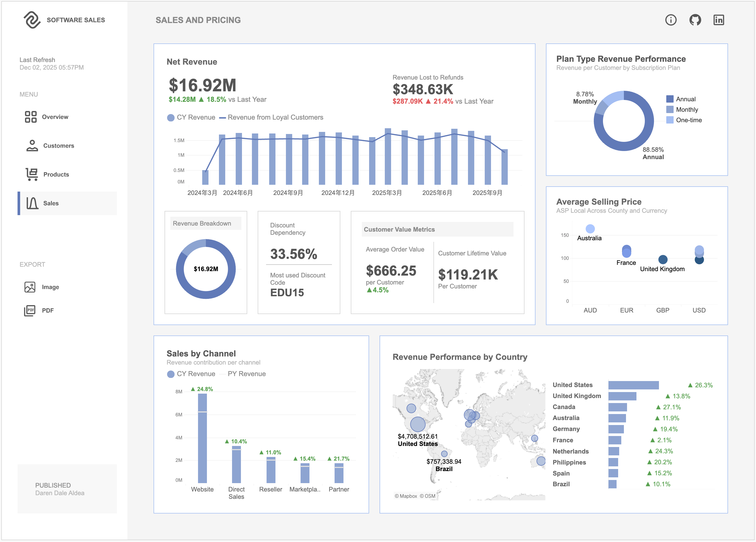The image size is (756, 542).
Task: Click the Annual legend color swatch
Action: coord(670,99)
